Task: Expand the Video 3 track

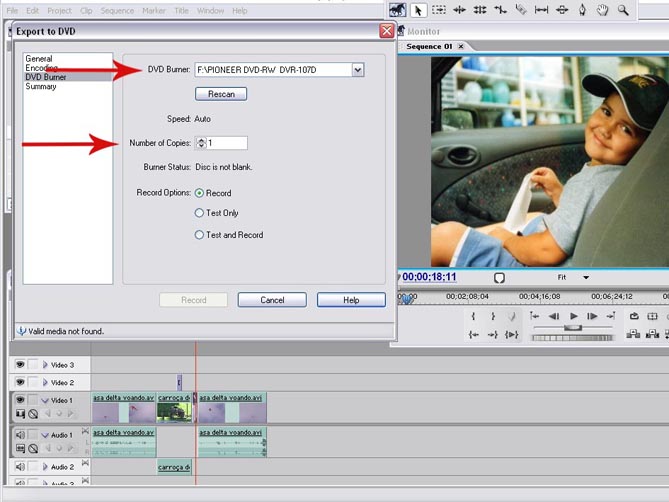Action: pos(45,365)
